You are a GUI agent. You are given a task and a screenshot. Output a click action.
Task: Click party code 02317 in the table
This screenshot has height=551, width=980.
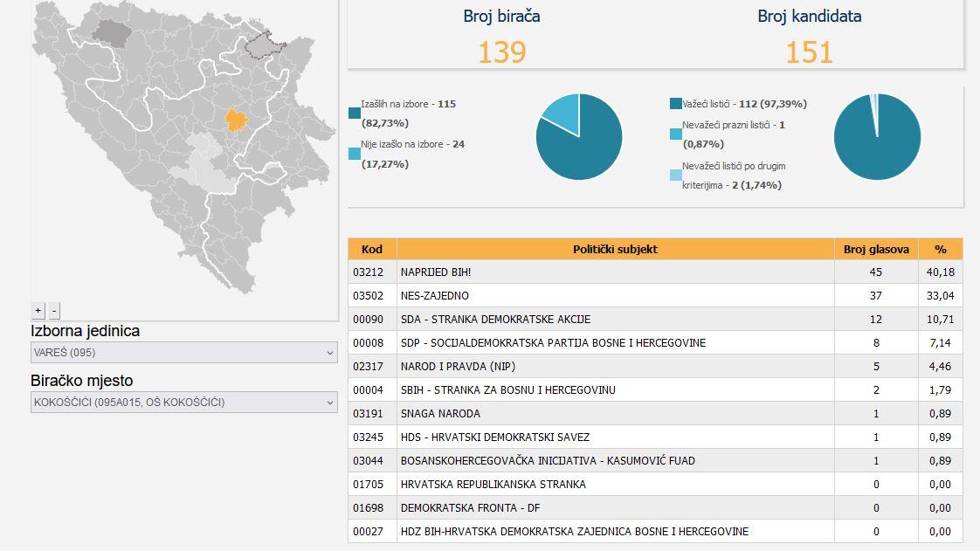(368, 367)
